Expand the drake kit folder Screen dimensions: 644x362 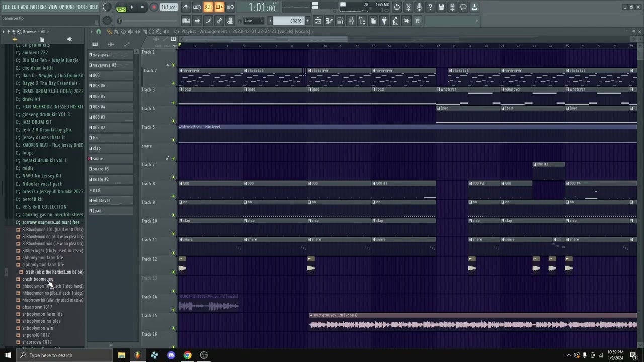pyautogui.click(x=31, y=99)
